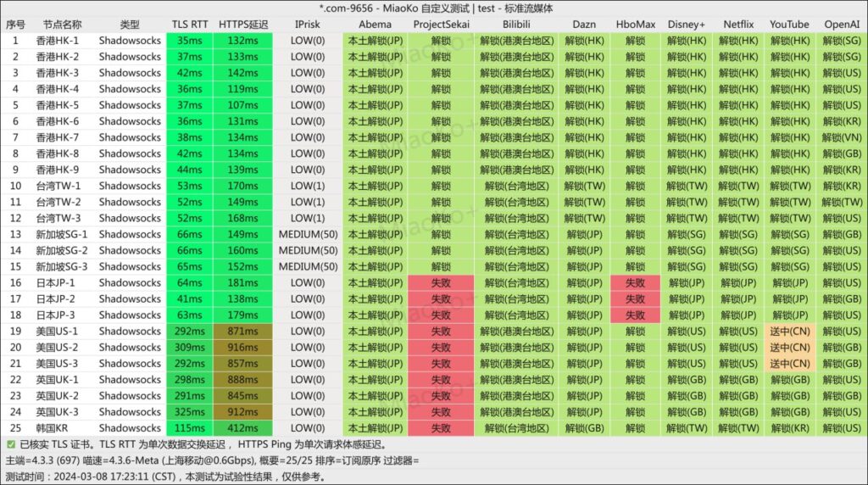Click 失败 ProjectSekai cell for 韩国KR
Viewport: 868px width, 485px height.
click(x=441, y=428)
